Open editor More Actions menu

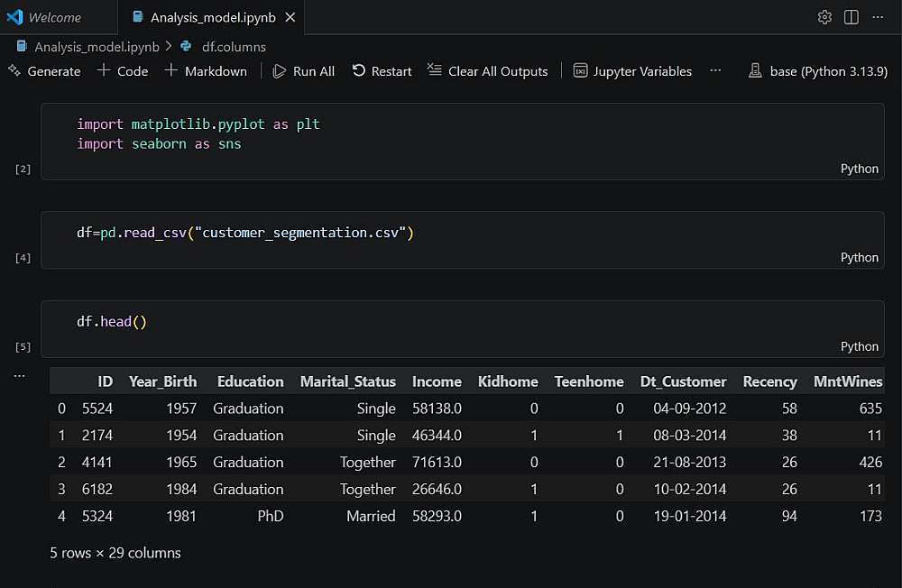[878, 17]
